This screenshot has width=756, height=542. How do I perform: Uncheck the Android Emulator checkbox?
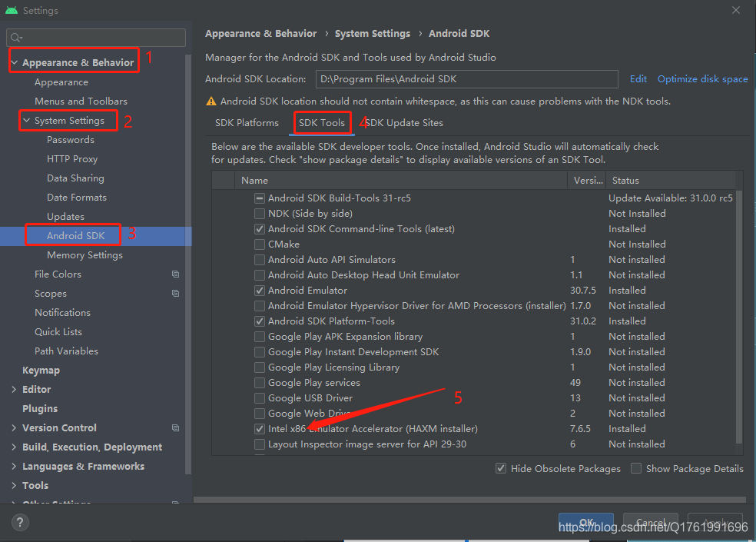(260, 291)
